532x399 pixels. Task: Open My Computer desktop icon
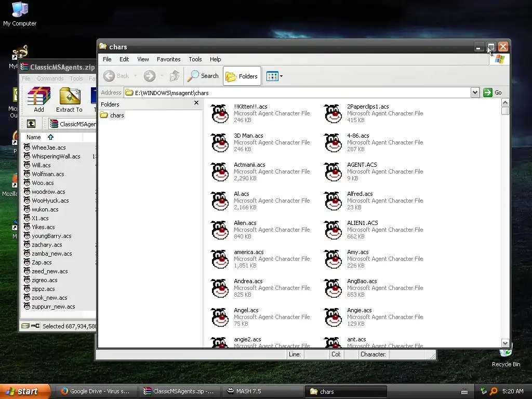[20, 14]
